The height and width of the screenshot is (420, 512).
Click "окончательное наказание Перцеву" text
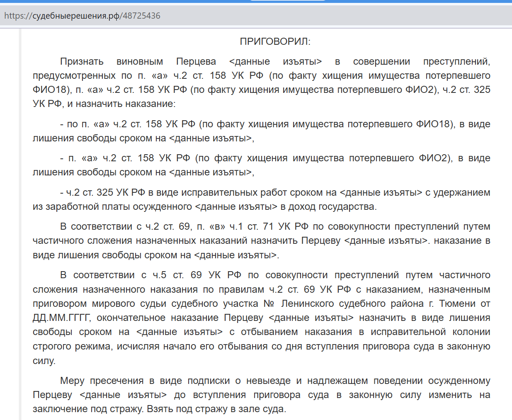(x=180, y=318)
